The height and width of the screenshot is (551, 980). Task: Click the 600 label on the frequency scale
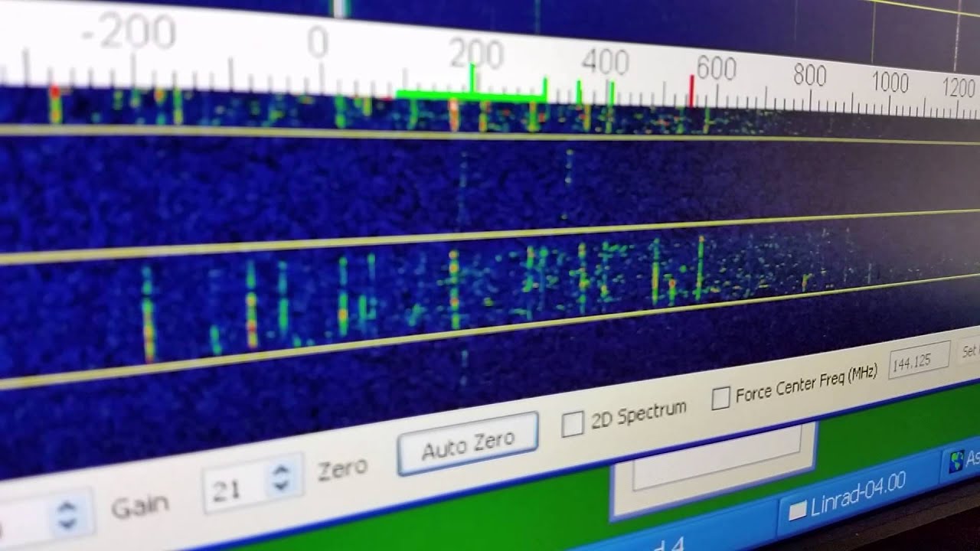click(716, 69)
